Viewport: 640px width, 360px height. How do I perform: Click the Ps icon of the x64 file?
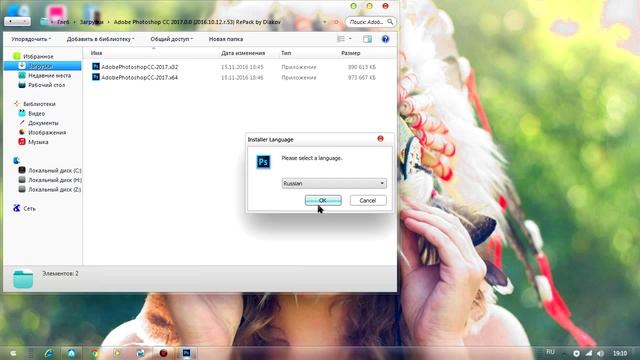click(96, 77)
